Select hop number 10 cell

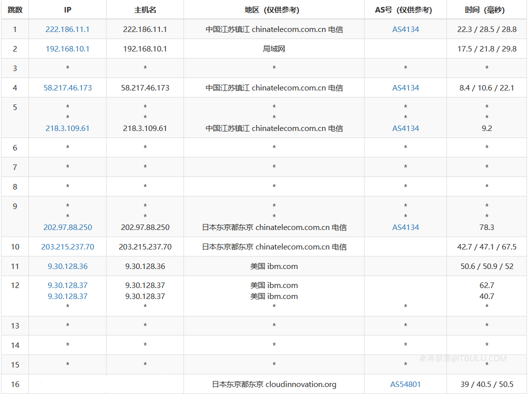point(15,246)
